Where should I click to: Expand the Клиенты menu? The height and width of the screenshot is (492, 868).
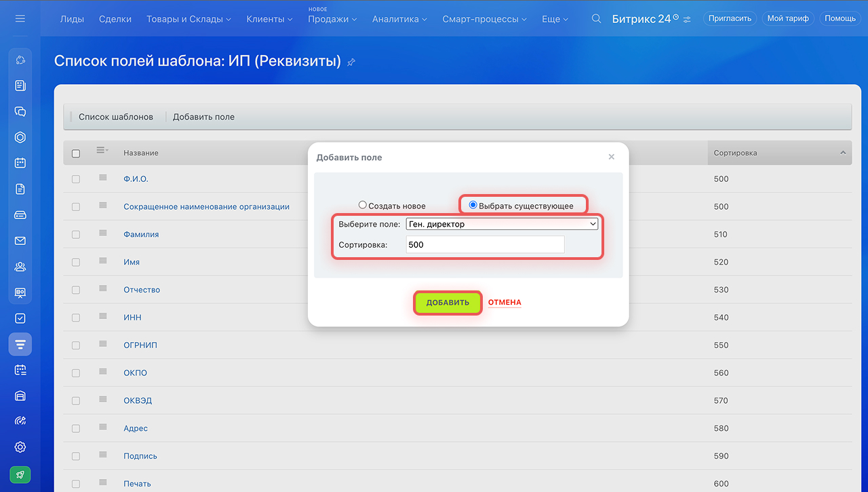pos(270,19)
